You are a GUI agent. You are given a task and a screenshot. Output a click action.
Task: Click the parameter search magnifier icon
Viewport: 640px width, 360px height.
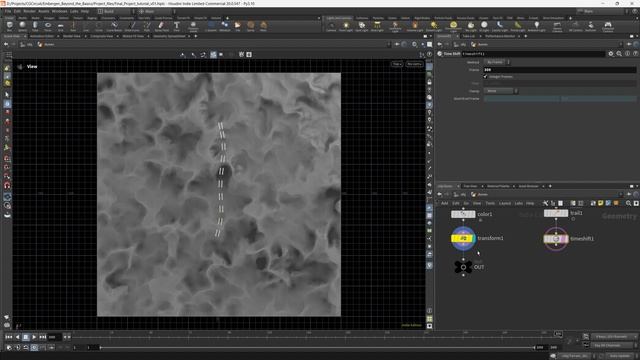pyautogui.click(x=619, y=53)
